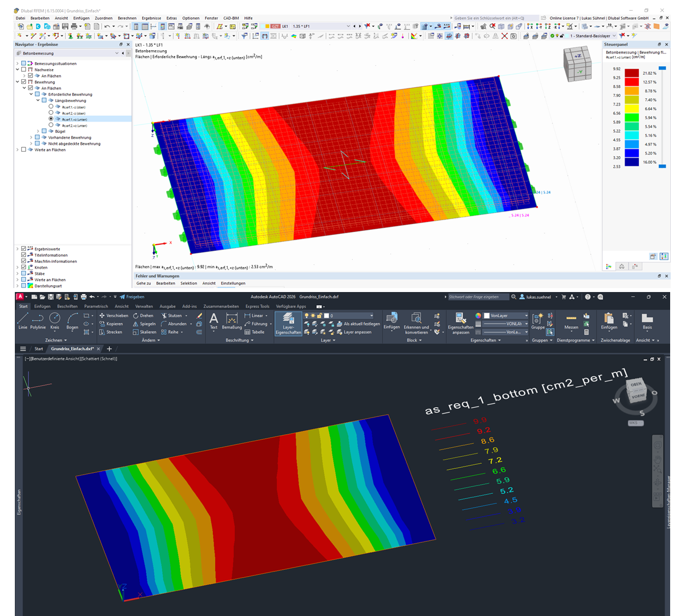Screen dimensions: 685x616
Task: Toggle the Max/Min-Informationen checkbox
Action: (23, 261)
